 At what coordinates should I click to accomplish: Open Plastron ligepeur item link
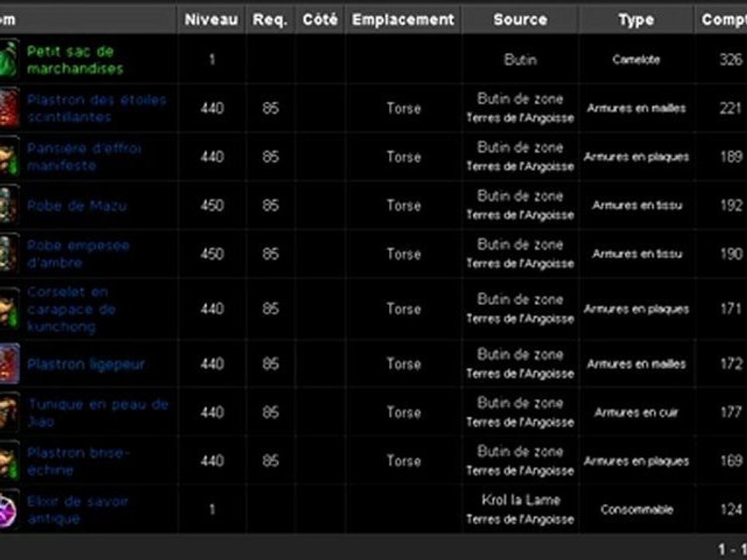click(86, 364)
